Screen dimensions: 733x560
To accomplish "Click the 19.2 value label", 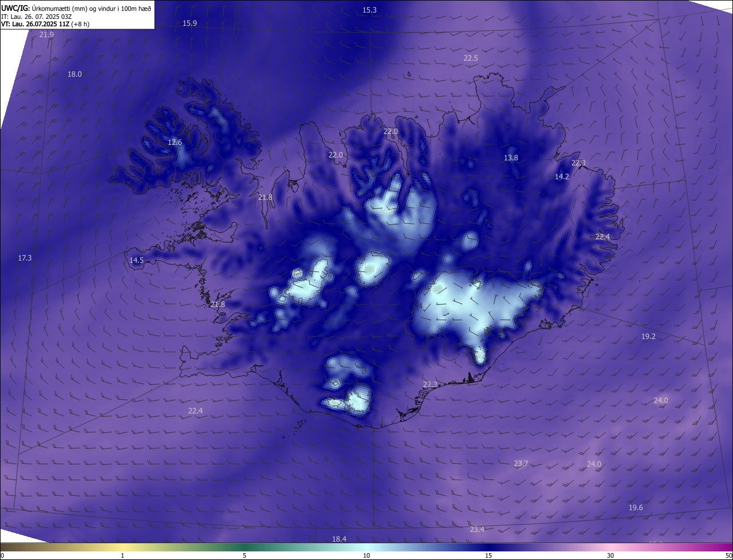I will coord(648,337).
